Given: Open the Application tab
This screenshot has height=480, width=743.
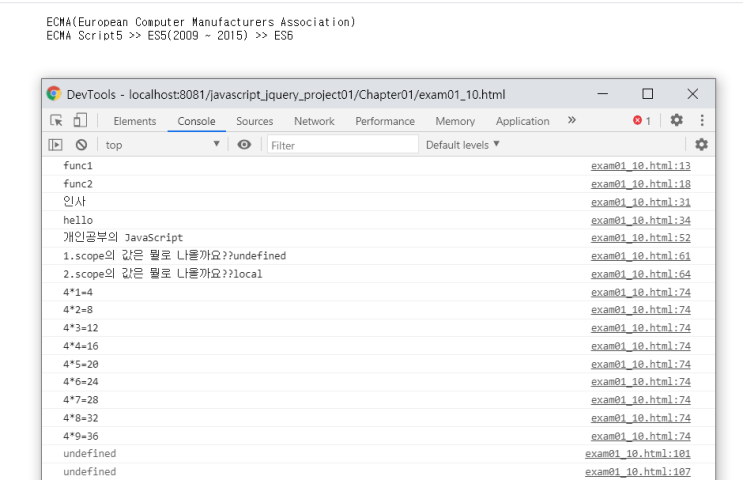Looking at the screenshot, I should click(x=523, y=121).
